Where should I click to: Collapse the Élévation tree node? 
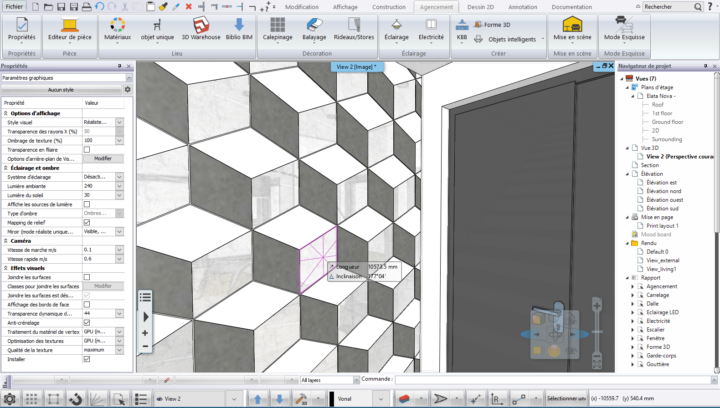click(x=628, y=174)
